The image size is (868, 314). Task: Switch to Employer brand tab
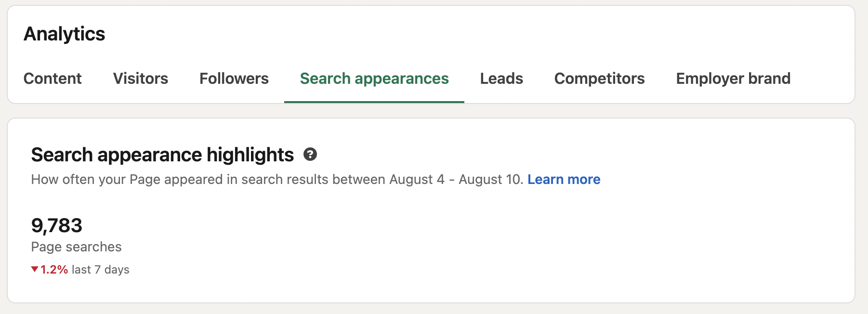coord(733,78)
